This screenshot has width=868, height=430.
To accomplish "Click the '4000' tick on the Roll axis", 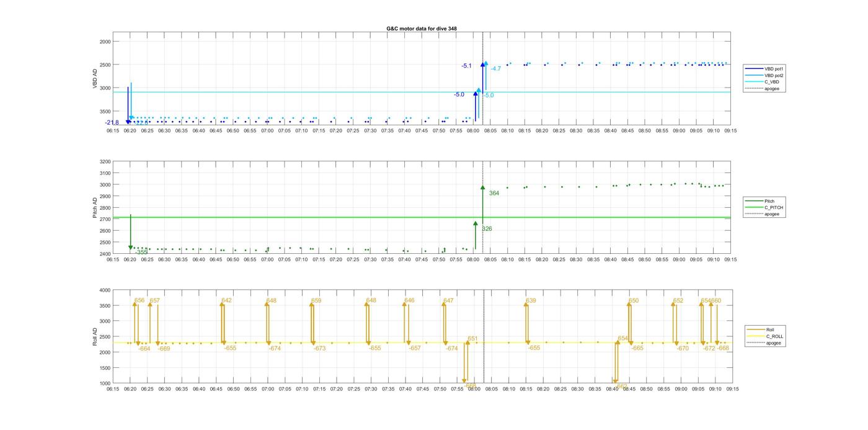I will pos(105,290).
